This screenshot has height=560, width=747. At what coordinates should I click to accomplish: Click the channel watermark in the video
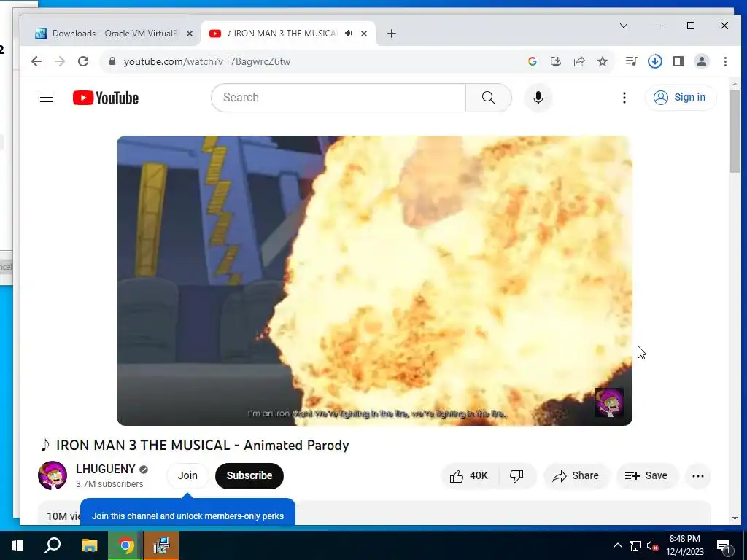point(609,402)
